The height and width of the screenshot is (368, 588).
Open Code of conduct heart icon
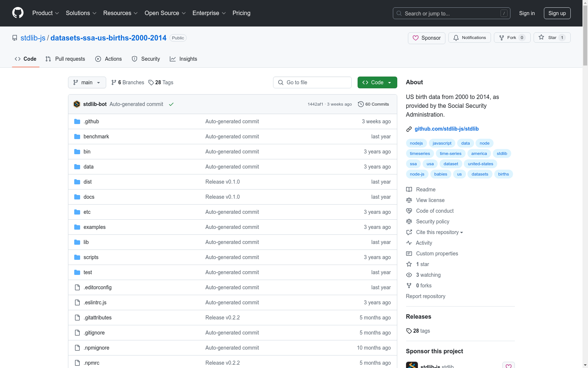tap(409, 211)
